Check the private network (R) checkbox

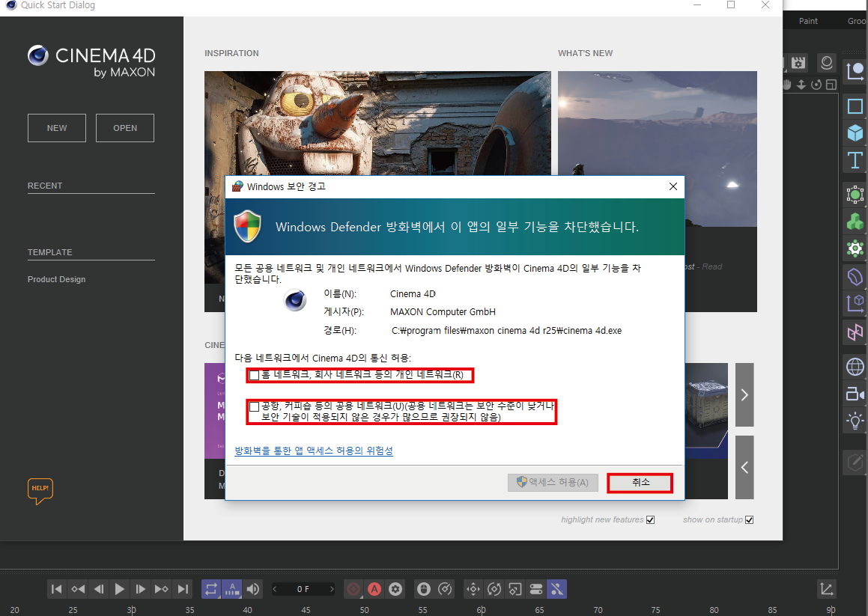pos(254,375)
